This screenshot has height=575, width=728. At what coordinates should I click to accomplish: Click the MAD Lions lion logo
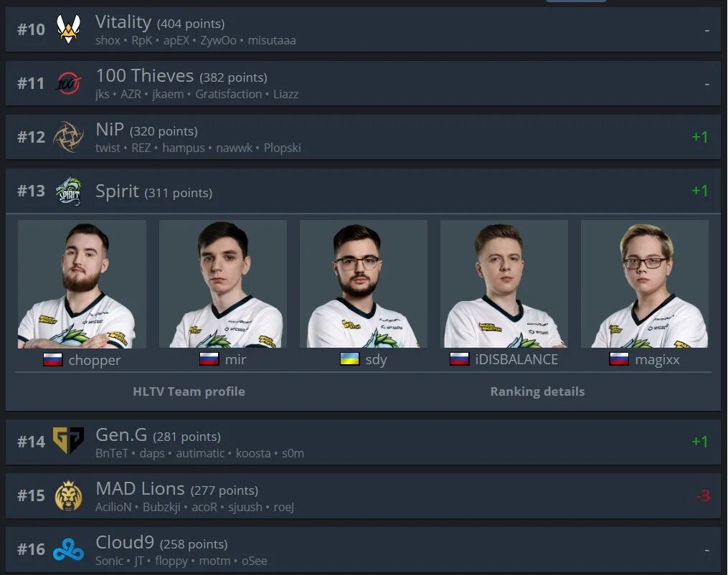68,495
